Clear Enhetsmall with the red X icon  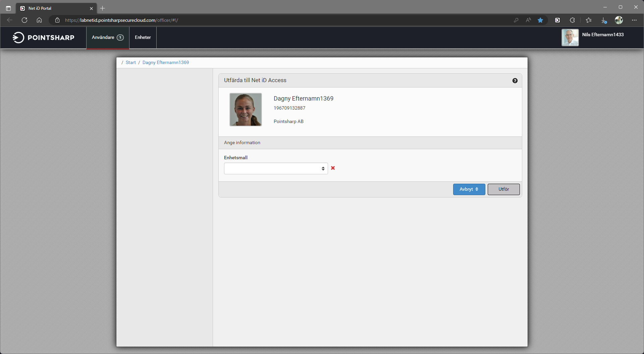(333, 168)
